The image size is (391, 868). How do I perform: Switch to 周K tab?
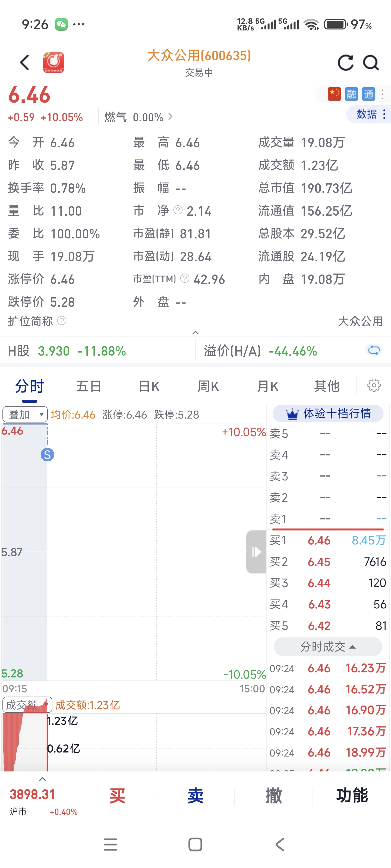(208, 386)
